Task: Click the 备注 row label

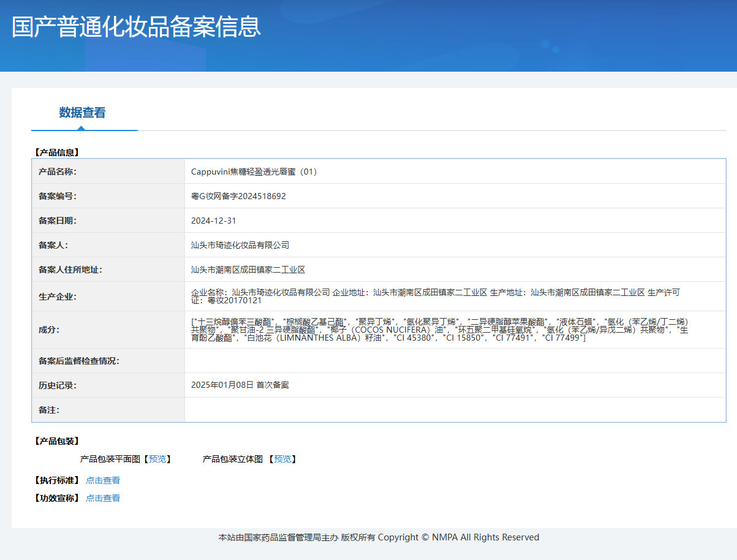Action: (49, 410)
